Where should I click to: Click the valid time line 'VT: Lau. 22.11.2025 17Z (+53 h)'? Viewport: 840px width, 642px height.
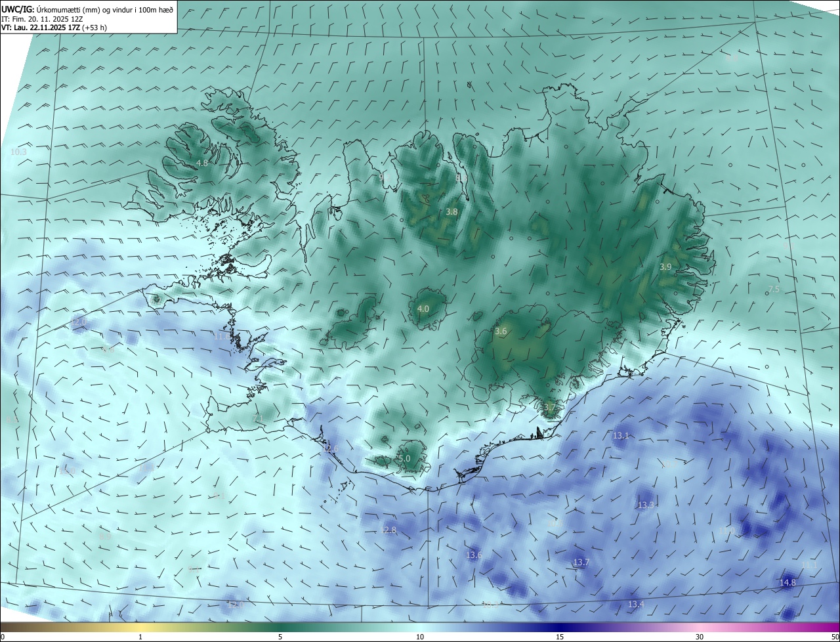(x=54, y=28)
